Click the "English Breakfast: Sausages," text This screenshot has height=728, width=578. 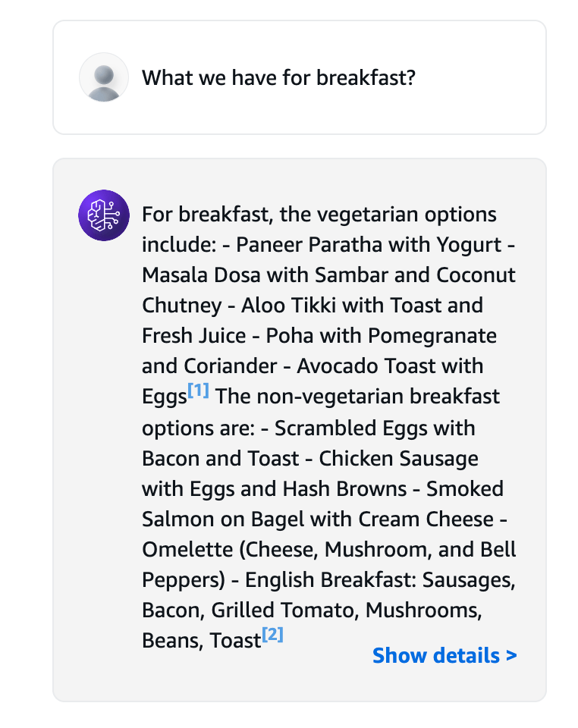[x=380, y=580]
